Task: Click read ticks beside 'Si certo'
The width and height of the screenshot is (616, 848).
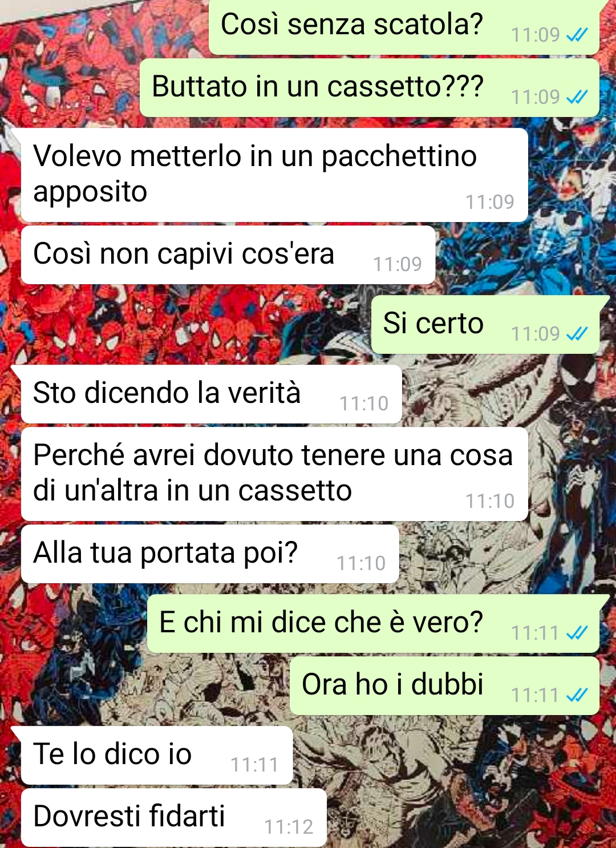Action: coord(577,334)
